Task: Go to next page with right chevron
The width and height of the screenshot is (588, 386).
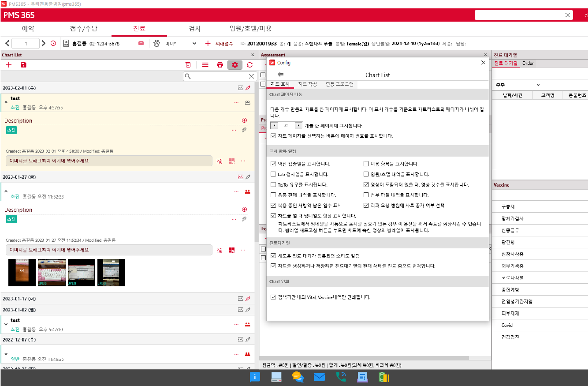Action: click(43, 43)
